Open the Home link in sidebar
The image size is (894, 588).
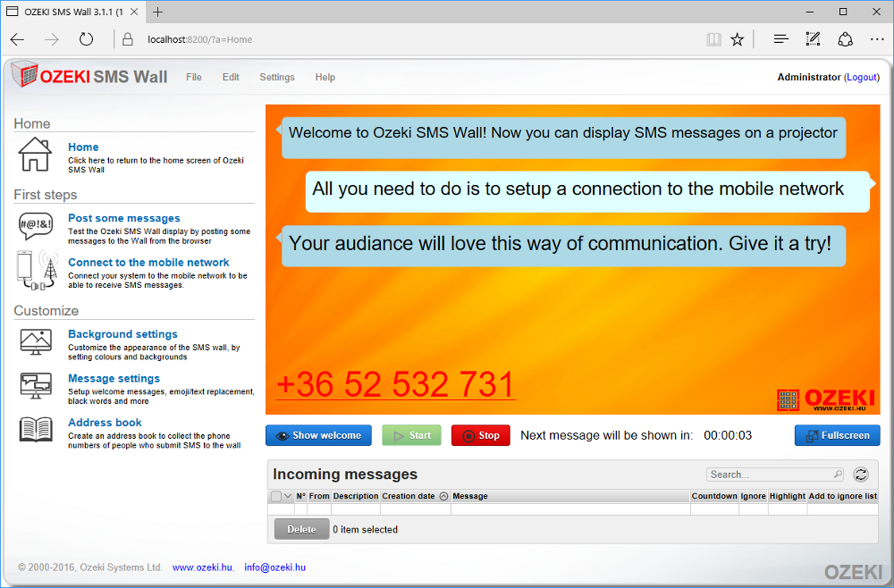coord(83,147)
